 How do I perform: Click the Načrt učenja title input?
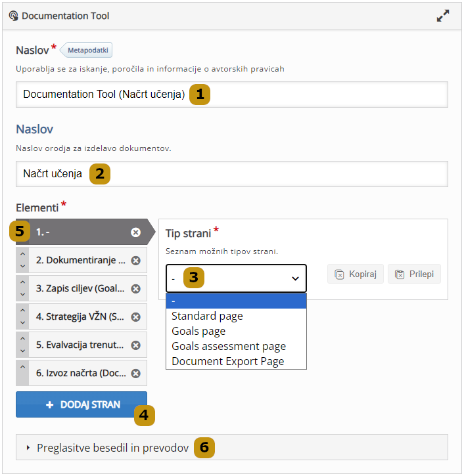pos(232,174)
